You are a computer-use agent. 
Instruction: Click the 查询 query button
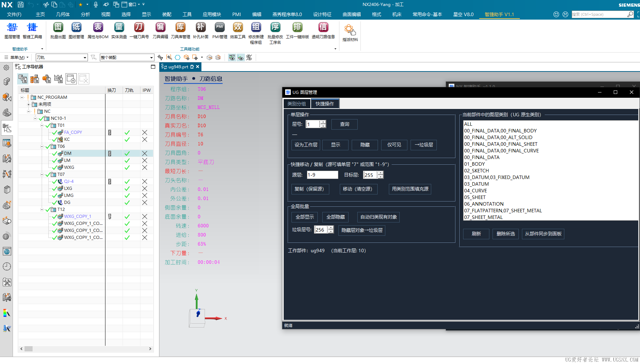(x=345, y=124)
